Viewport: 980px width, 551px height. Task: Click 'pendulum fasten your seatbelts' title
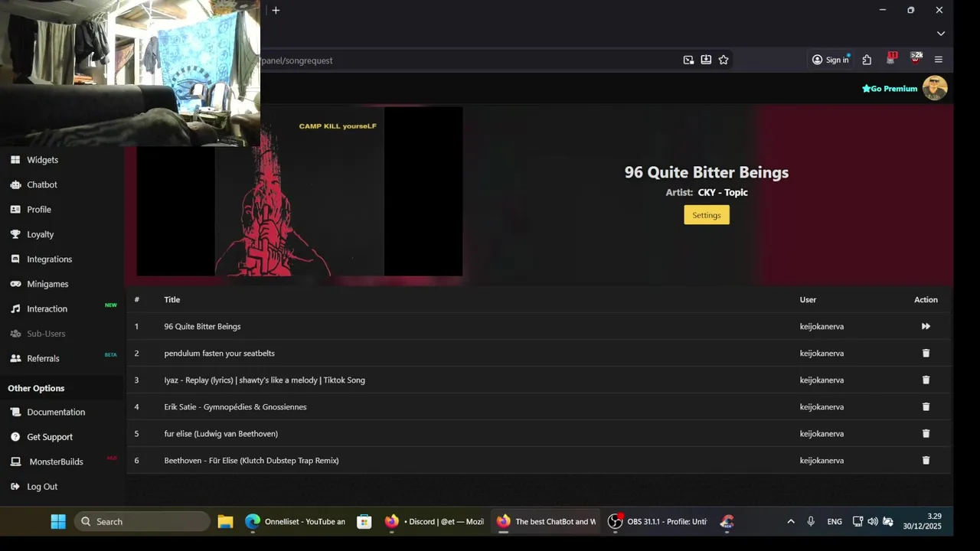coord(219,353)
